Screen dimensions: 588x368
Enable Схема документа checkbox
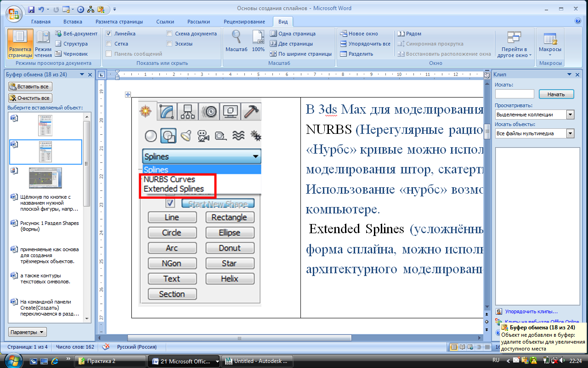170,34
